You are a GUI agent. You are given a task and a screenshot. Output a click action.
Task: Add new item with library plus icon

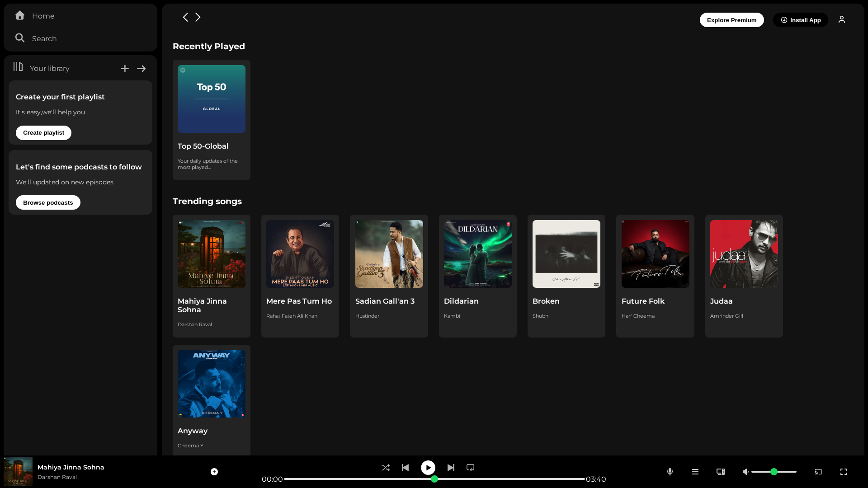point(125,69)
